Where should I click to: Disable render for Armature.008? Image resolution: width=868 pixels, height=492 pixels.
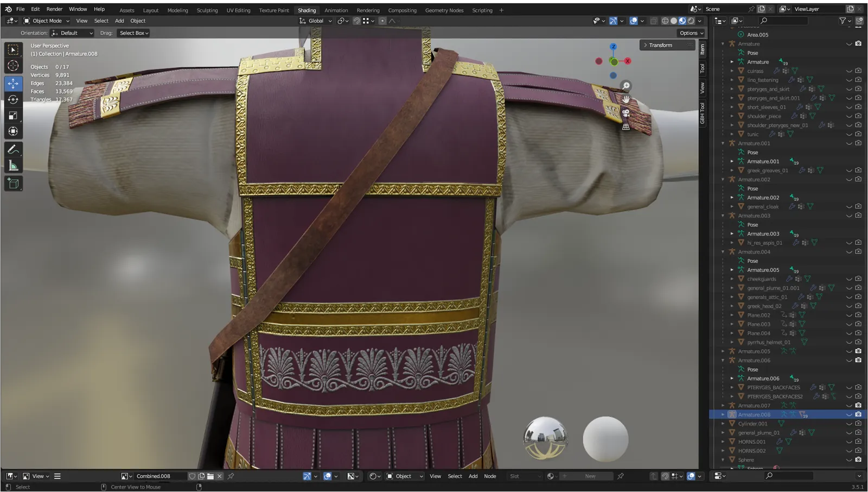point(858,414)
